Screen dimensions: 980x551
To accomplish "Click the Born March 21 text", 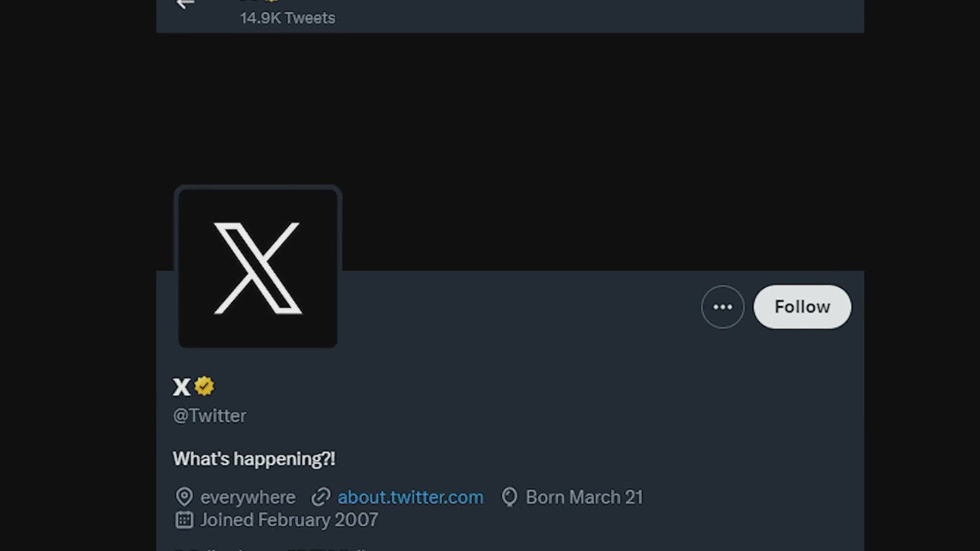I will (584, 497).
